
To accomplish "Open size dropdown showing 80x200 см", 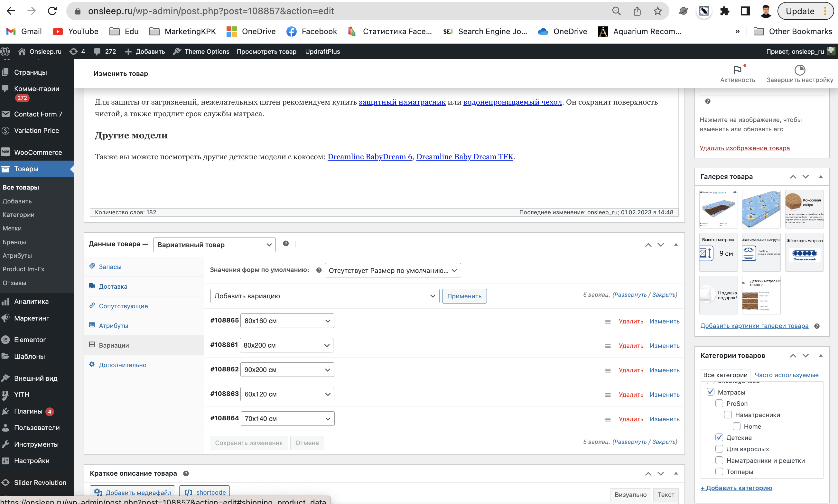I will point(287,345).
